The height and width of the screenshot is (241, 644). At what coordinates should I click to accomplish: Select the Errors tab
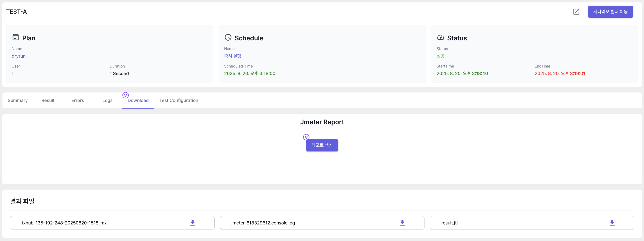point(78,100)
